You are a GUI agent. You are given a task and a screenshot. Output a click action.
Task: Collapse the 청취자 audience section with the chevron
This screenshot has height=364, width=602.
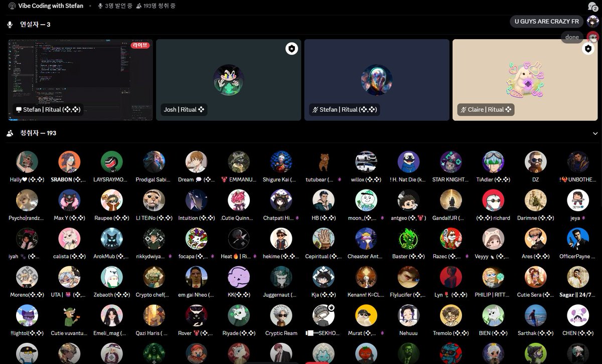tap(595, 133)
